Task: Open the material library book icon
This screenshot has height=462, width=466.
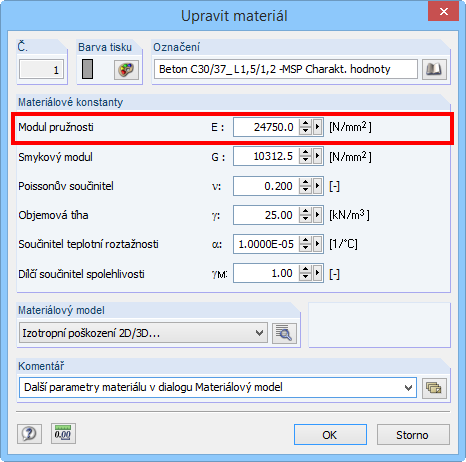Action: click(434, 69)
